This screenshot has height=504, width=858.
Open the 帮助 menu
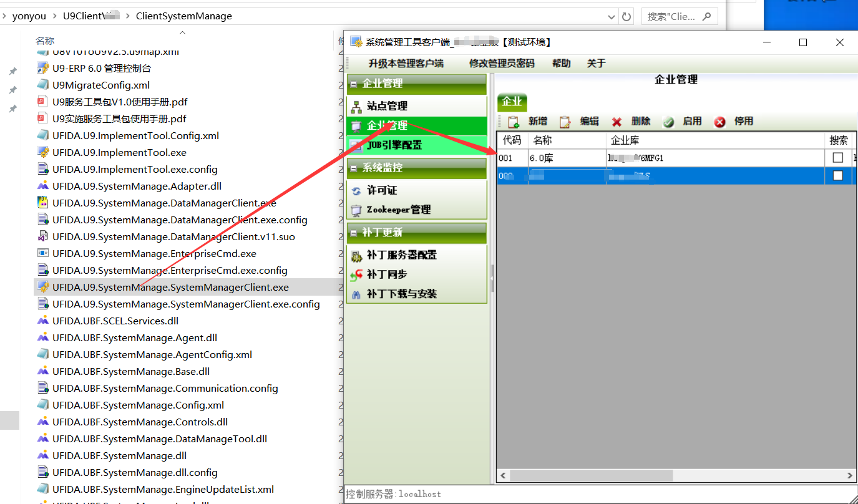[x=562, y=64]
